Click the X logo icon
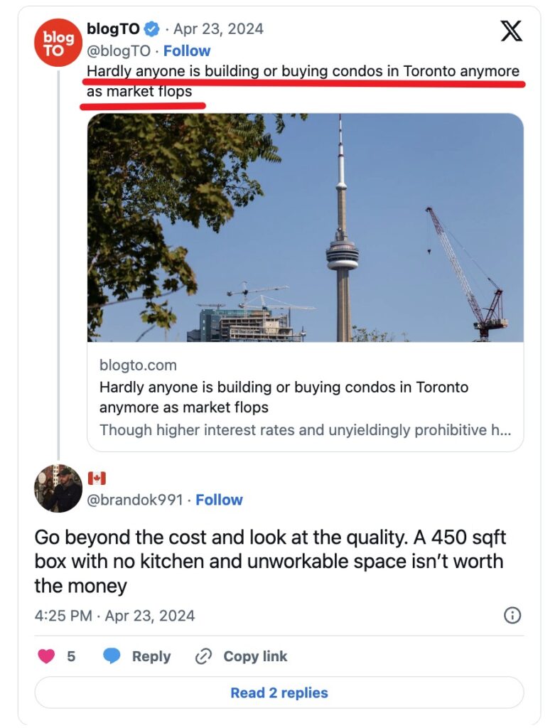The height and width of the screenshot is (728, 560). point(511,31)
